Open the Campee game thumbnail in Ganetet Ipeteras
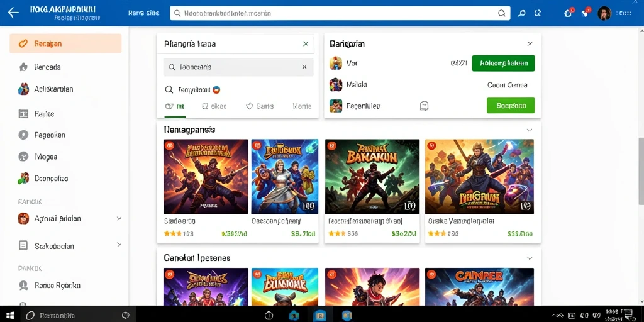The height and width of the screenshot is (322, 644). pyautogui.click(x=479, y=287)
